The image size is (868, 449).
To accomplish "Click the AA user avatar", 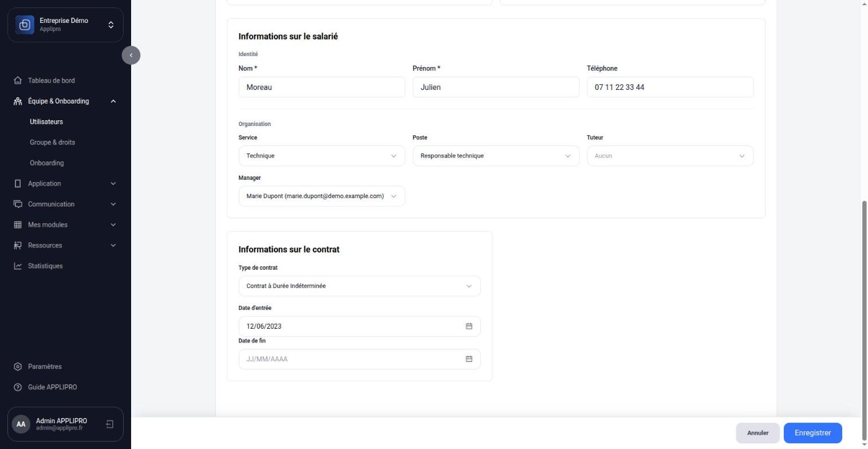I will [x=21, y=424].
